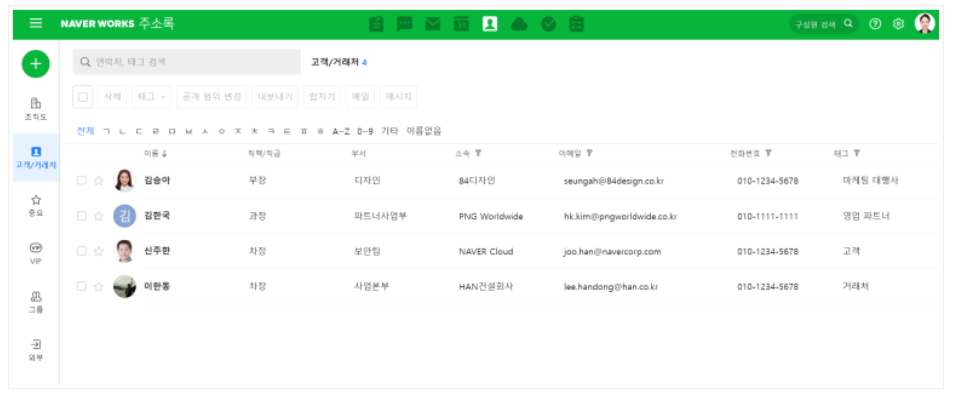This screenshot has height=395, width=954.
Task: Check the box next to 김한국
Action: [x=82, y=215]
